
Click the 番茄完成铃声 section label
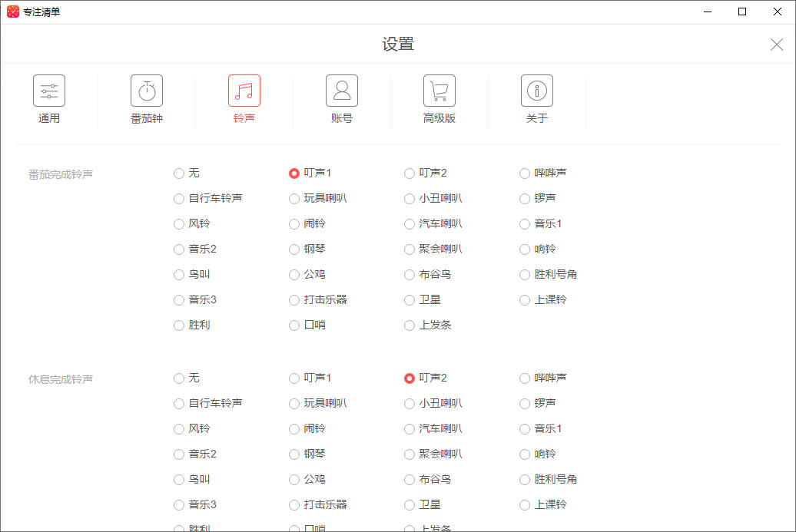pyautogui.click(x=61, y=174)
